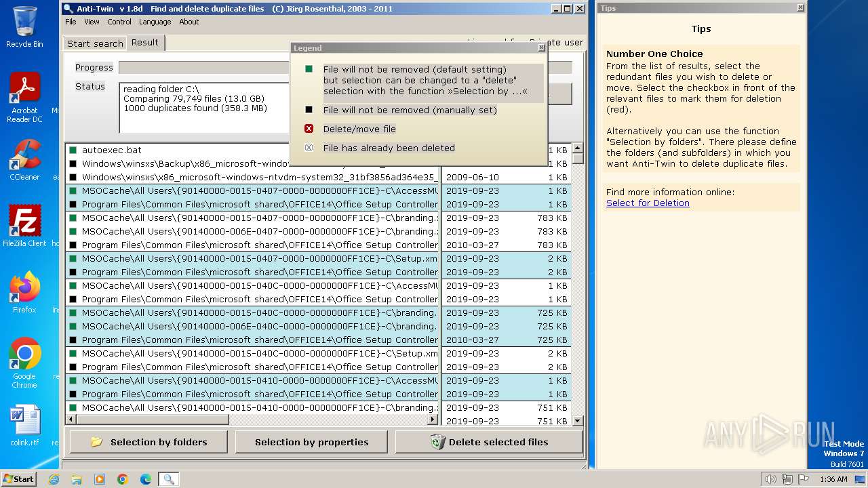Click results list scroll down arrow
868x488 pixels.
coord(578,421)
